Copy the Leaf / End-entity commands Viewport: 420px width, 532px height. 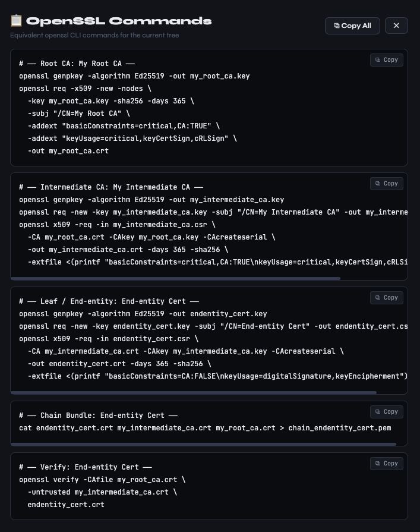click(x=386, y=298)
